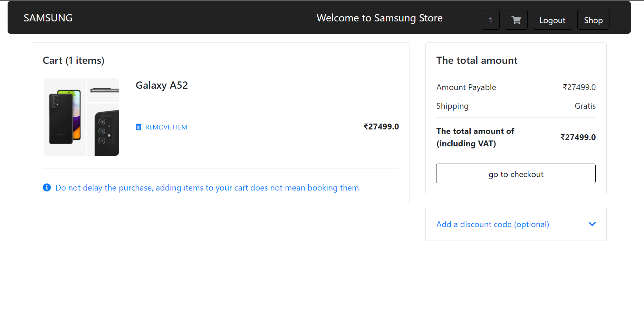Select the Cart (1 items) heading
The height and width of the screenshot is (311, 644).
tap(73, 60)
